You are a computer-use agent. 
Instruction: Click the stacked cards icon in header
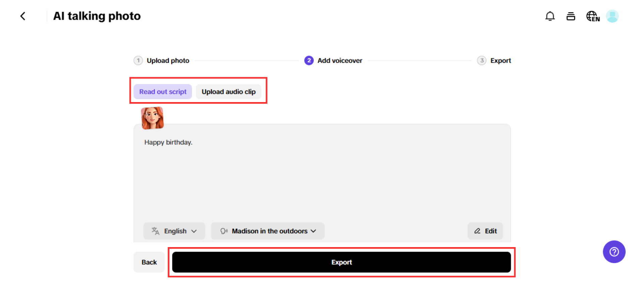[x=571, y=16]
